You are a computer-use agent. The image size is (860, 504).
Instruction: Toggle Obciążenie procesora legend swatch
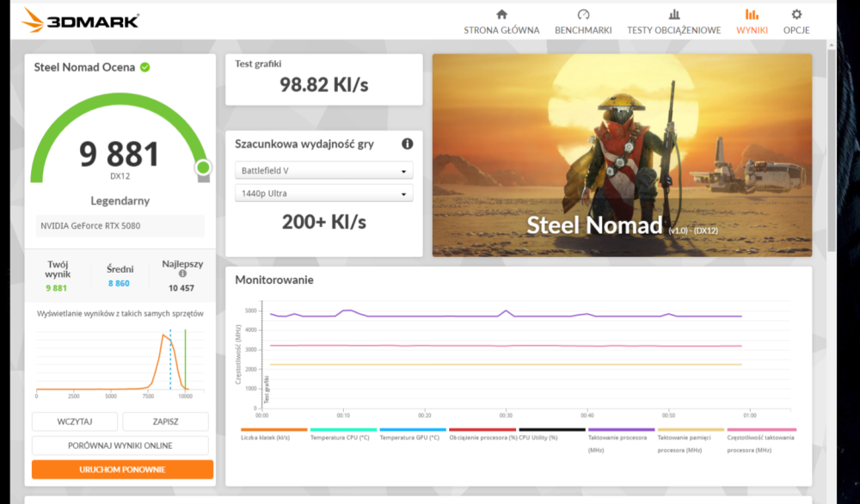pos(482,429)
